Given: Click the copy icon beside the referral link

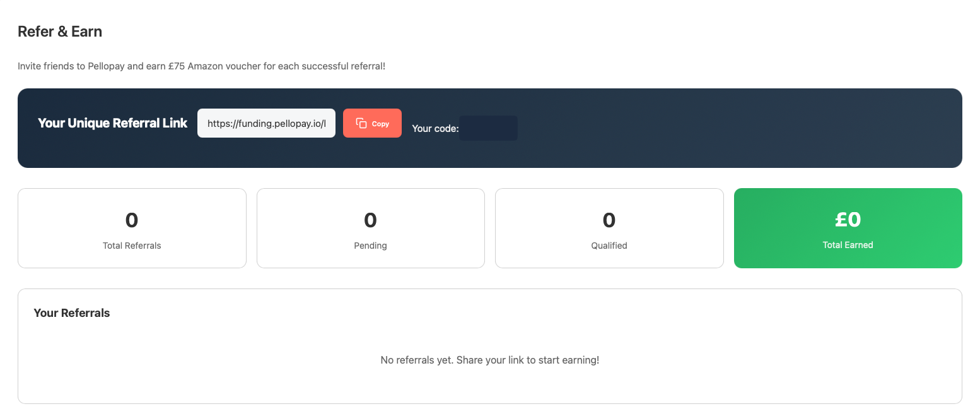Looking at the screenshot, I should click(x=361, y=123).
